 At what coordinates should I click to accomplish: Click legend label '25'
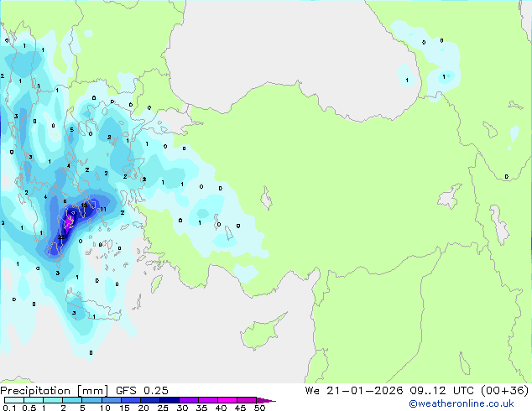click(x=163, y=408)
